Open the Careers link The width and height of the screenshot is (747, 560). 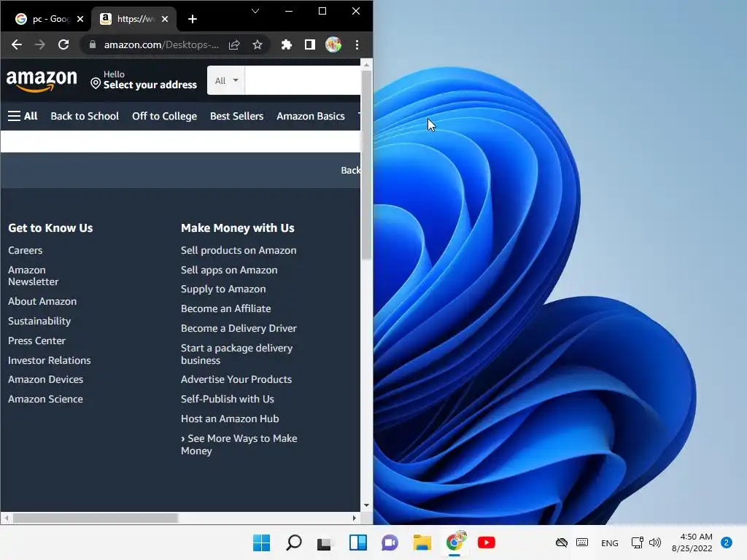[26, 251]
